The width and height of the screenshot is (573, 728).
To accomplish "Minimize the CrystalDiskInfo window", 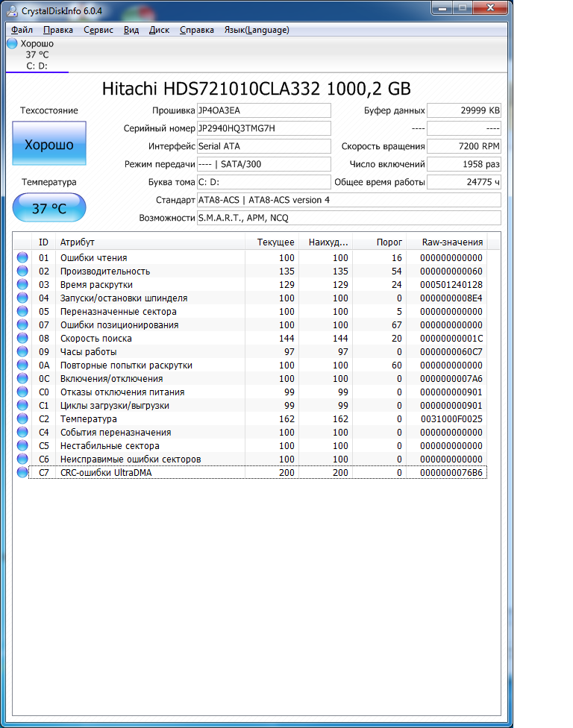I will click(443, 8).
